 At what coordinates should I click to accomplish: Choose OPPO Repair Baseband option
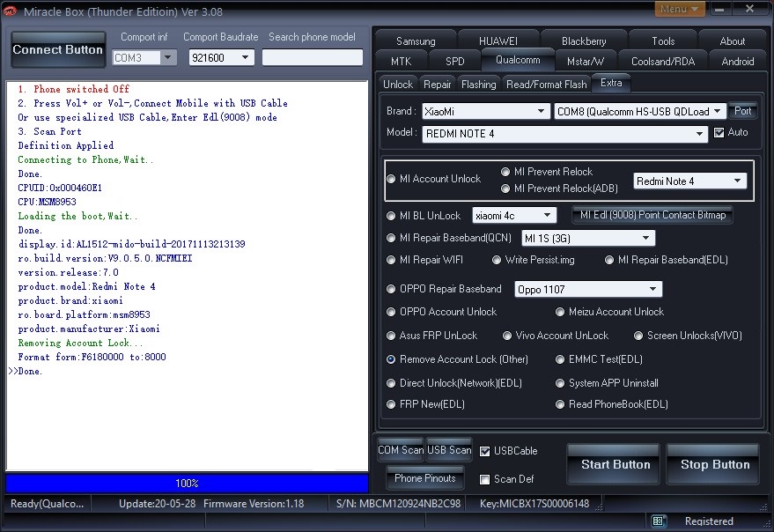391,289
